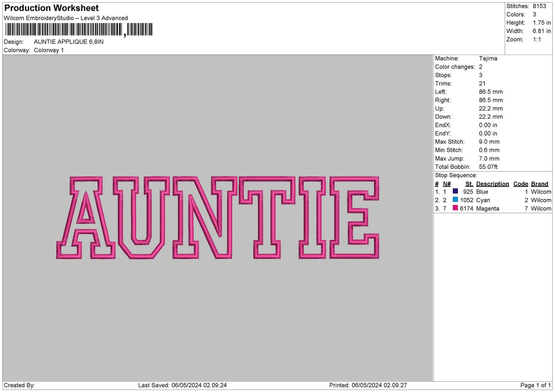Click the 'N#' column header
Screen dimensions: 555x392
coord(447,184)
